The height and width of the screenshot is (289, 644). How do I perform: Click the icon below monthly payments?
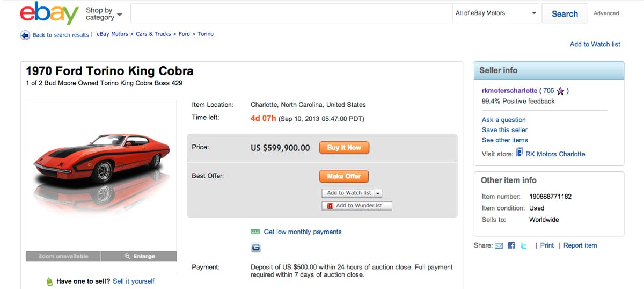[255, 248]
